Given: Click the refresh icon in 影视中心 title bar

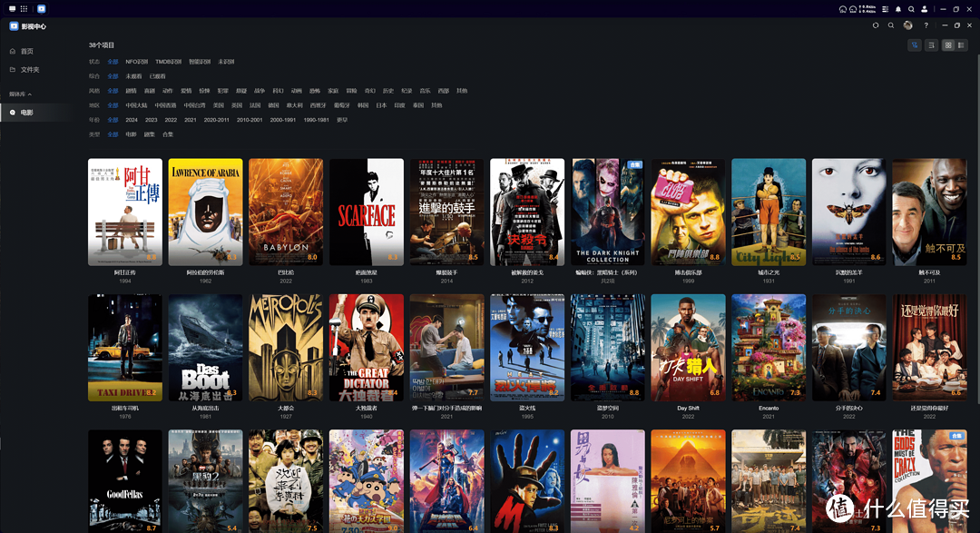Looking at the screenshot, I should coord(876,25).
